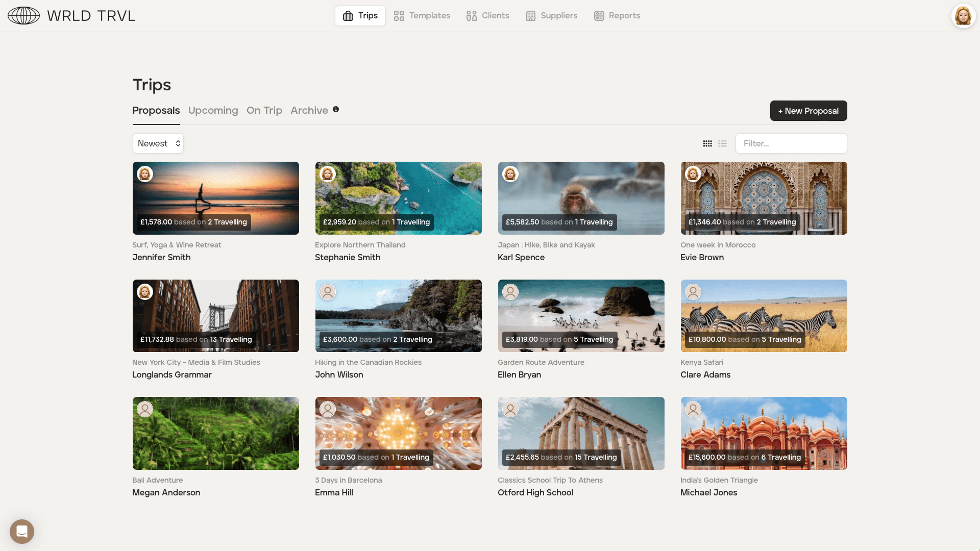
Task: Click owner avatar on Morocco card
Action: [693, 174]
